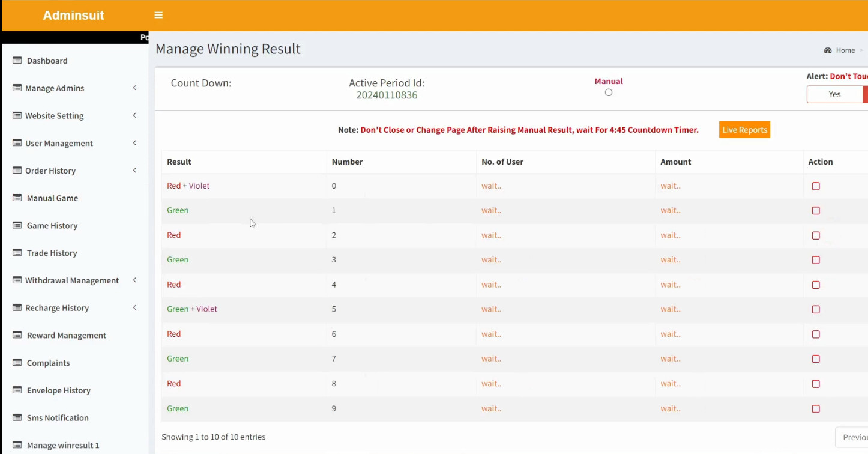Tick the checkbox for Green + Violet row
Image resolution: width=868 pixels, height=454 pixels.
coord(815,310)
